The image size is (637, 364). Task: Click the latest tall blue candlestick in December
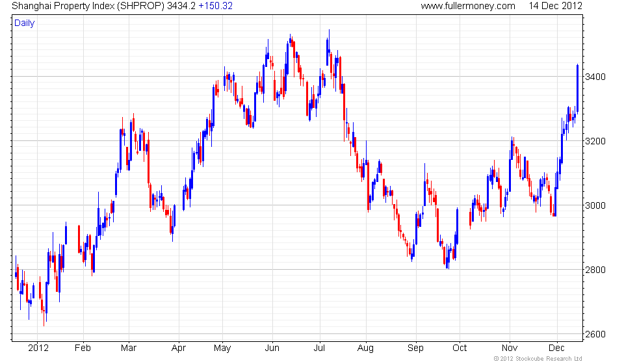(578, 88)
